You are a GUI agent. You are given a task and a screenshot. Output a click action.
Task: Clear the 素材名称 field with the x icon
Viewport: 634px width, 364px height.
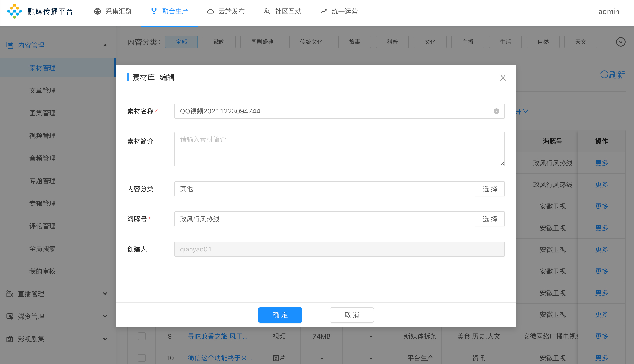pyautogui.click(x=496, y=111)
